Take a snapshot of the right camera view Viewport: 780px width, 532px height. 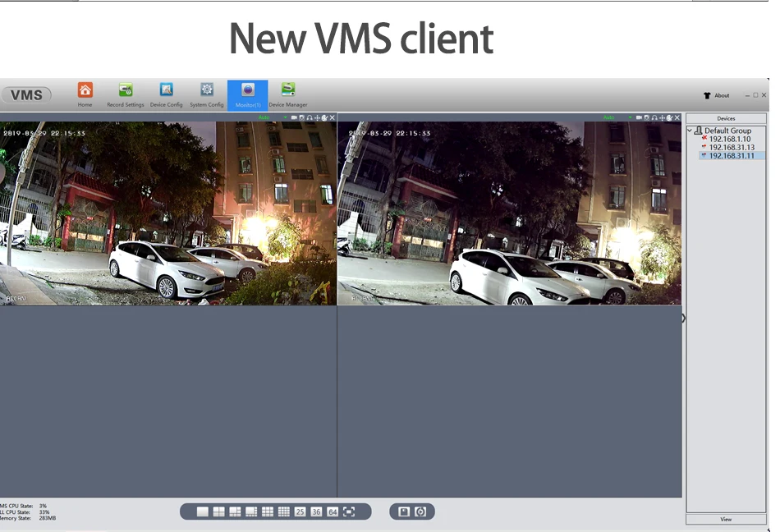pyautogui.click(x=646, y=118)
